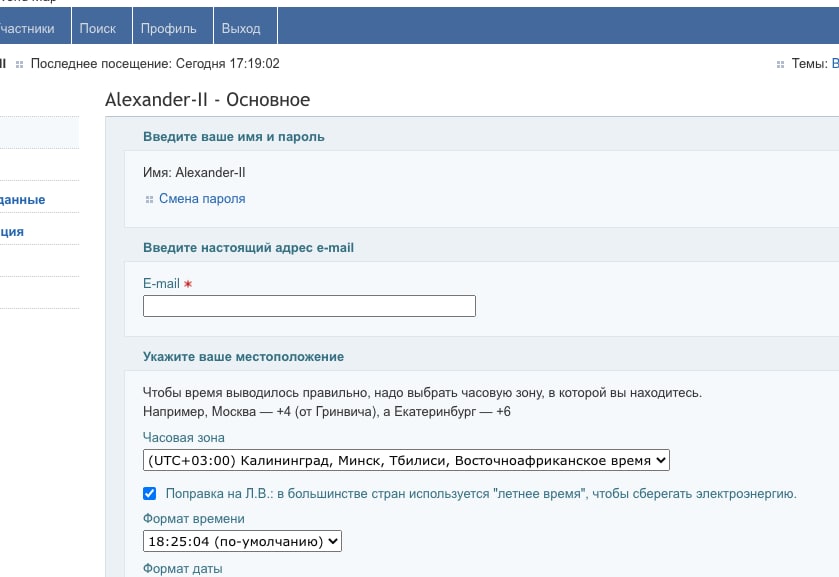Open the Формат времени dropdown
Image resolution: width=839 pixels, height=577 pixels.
242,541
